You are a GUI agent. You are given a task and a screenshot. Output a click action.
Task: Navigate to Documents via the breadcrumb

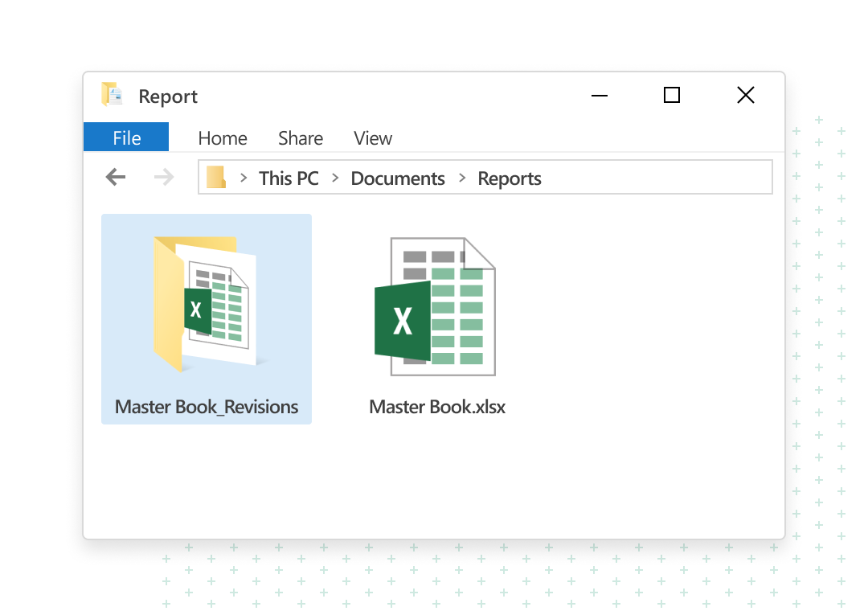pos(397,178)
